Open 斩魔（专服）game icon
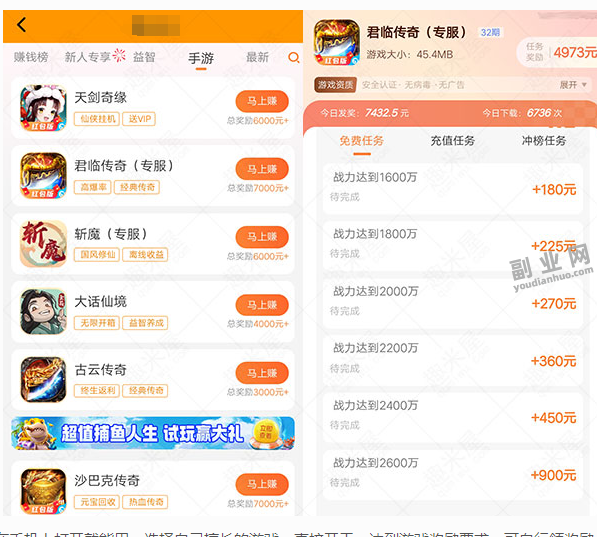Viewport: 597px width, 537px height. 43,244
